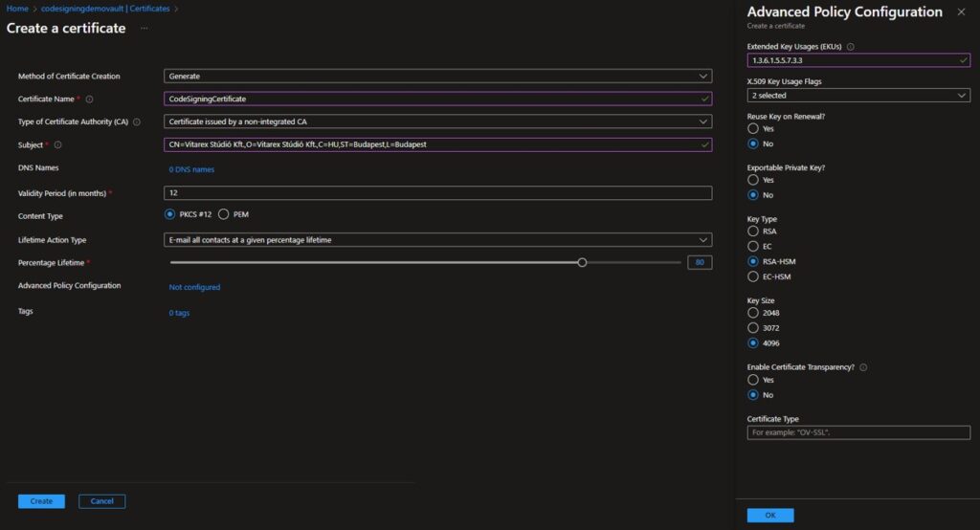Set Exportable Private Key to Yes
The image size is (980, 530).
click(753, 180)
